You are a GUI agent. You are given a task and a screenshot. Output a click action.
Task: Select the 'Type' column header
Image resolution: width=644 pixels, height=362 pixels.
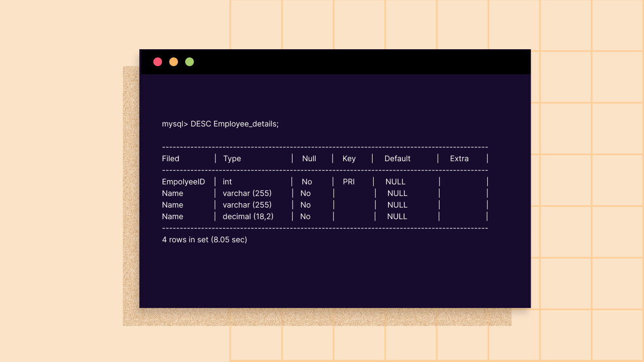pos(232,159)
